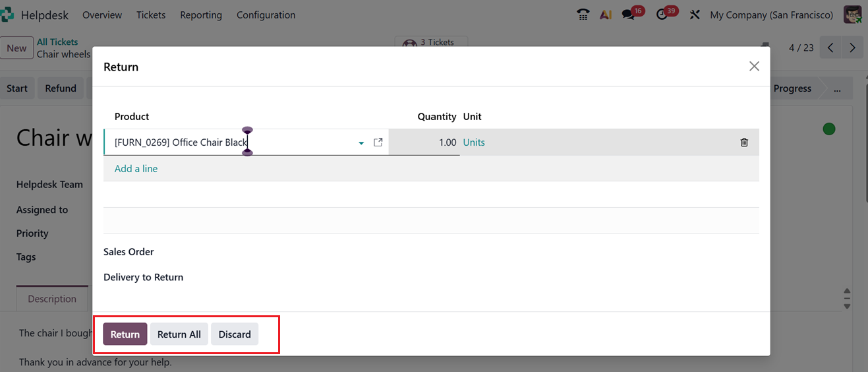Open the AI assistant icon
868x372 pixels.
606,15
